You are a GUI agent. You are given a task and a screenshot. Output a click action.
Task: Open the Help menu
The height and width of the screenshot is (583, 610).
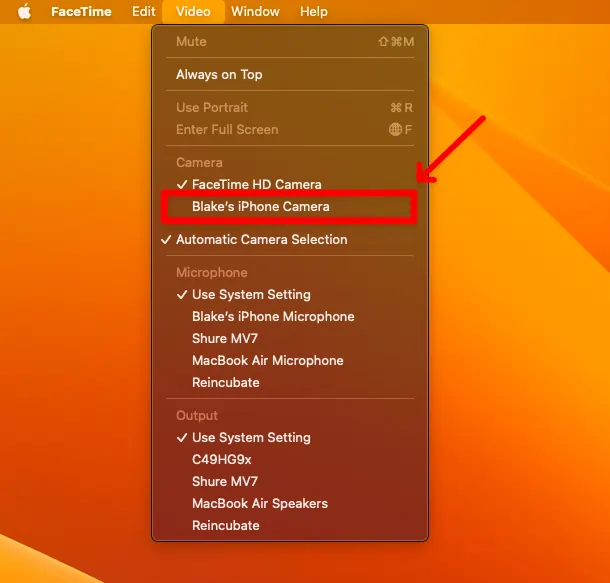(x=314, y=12)
